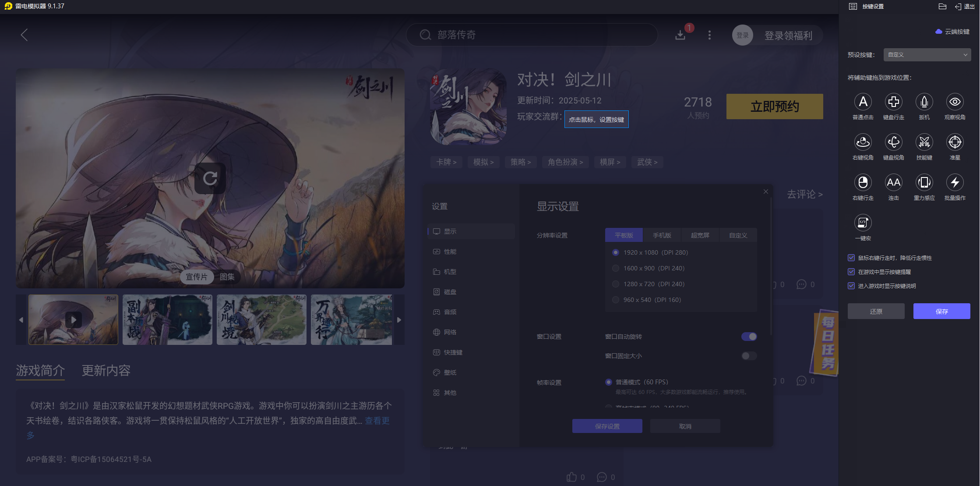The height and width of the screenshot is (486, 980).
Task: Open 性能 settings section
Action: click(x=450, y=252)
